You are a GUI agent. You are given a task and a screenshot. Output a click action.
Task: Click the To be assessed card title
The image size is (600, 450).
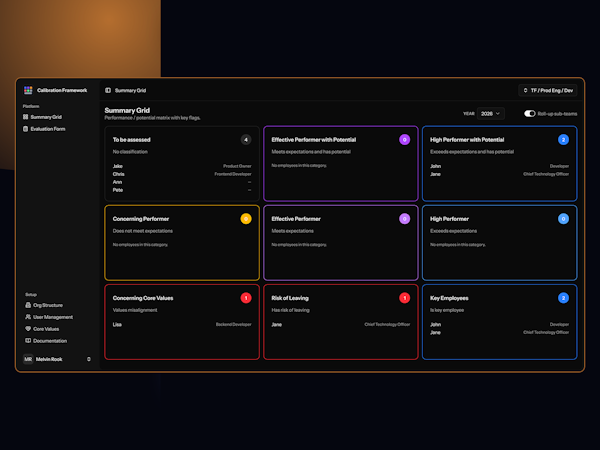[131, 140]
